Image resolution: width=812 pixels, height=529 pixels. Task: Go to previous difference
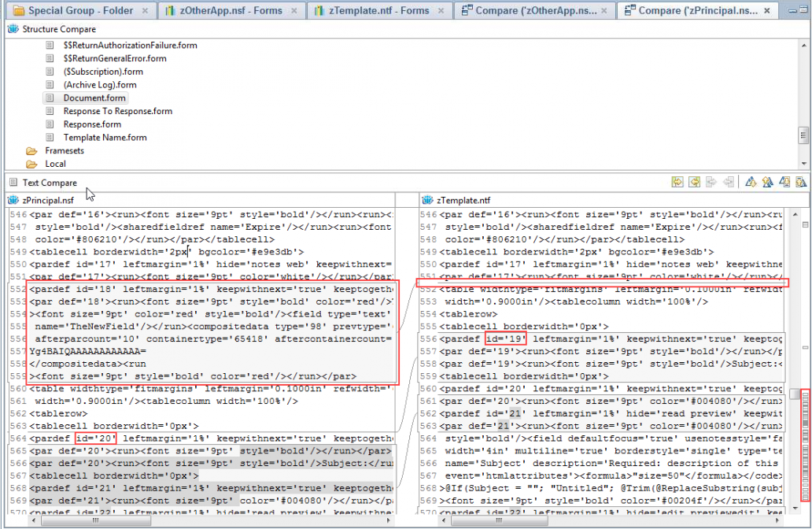767,182
